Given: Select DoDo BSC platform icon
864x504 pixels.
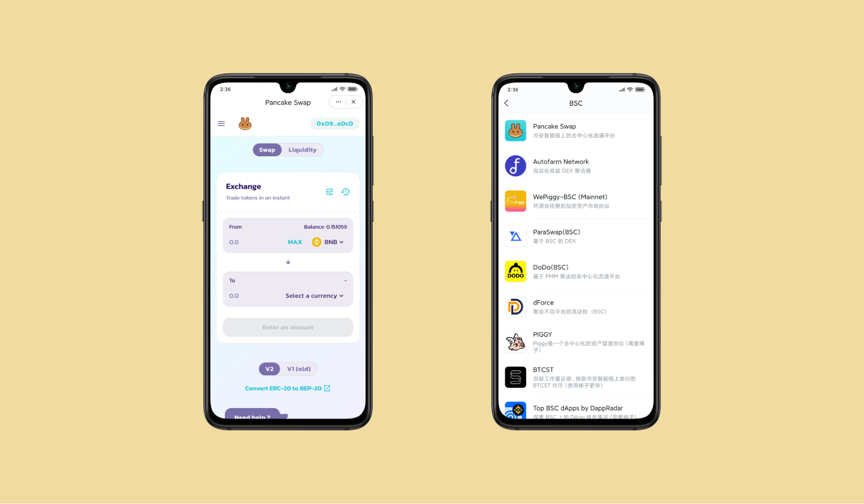Looking at the screenshot, I should (x=515, y=271).
